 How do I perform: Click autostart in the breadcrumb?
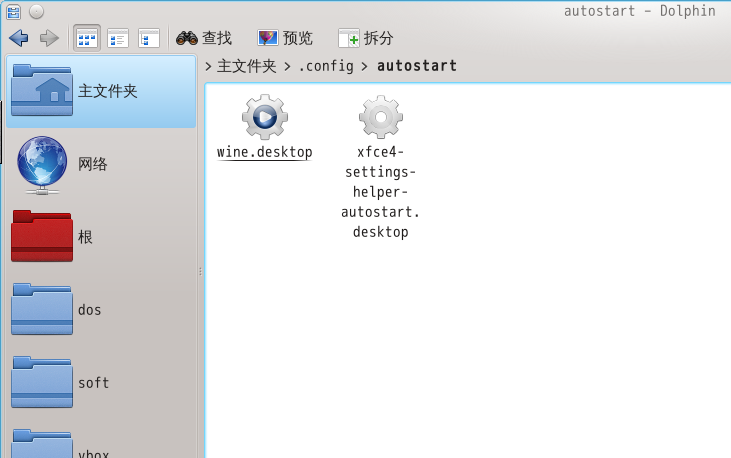click(x=417, y=66)
